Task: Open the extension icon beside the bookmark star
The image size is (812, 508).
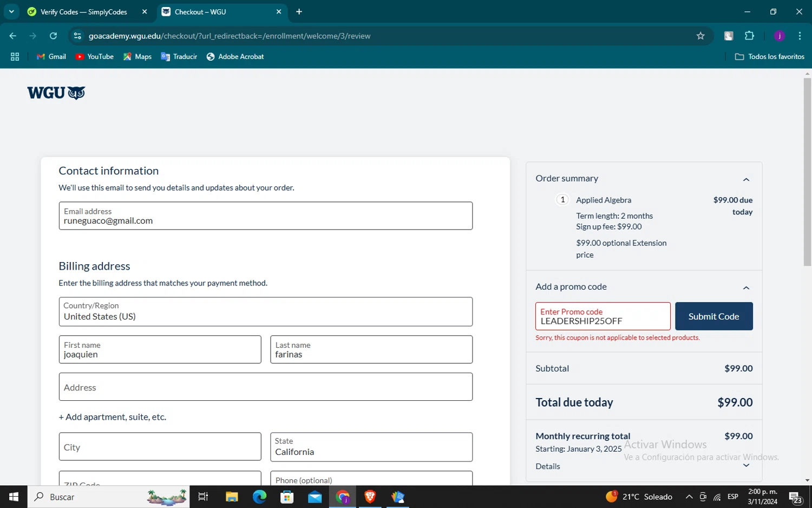Action: pos(729,36)
